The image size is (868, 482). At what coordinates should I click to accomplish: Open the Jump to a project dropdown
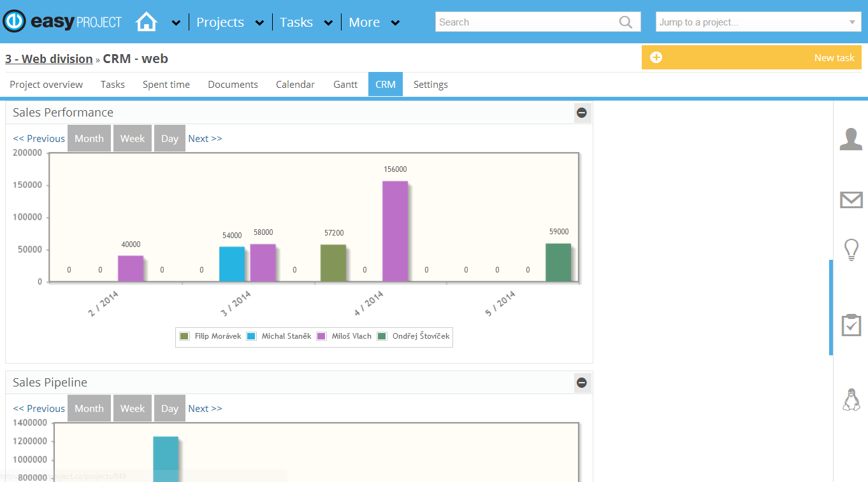point(758,22)
